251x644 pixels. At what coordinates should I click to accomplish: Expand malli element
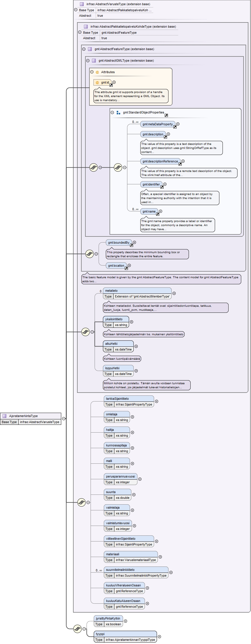click(x=133, y=464)
